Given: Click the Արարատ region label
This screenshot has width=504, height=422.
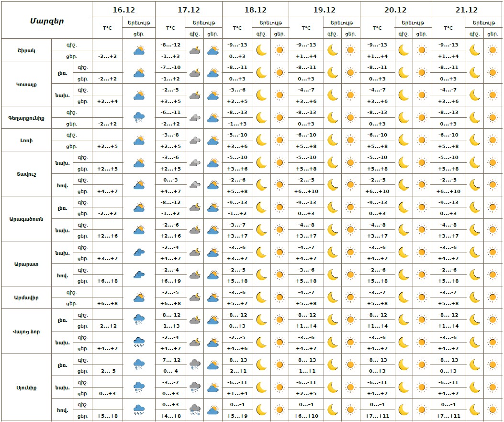Looking at the screenshot, I should coord(27,263).
